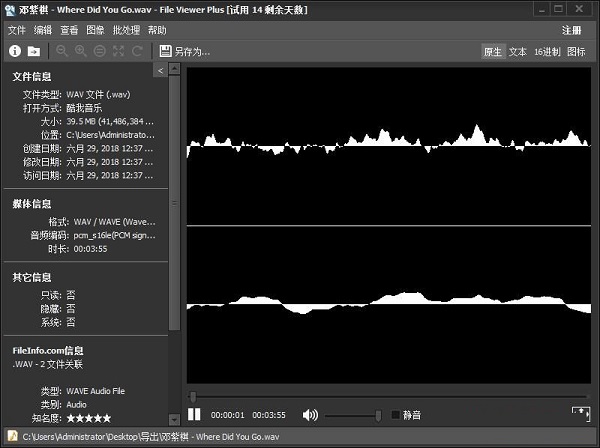Select the 图标 view tab

pos(577,52)
